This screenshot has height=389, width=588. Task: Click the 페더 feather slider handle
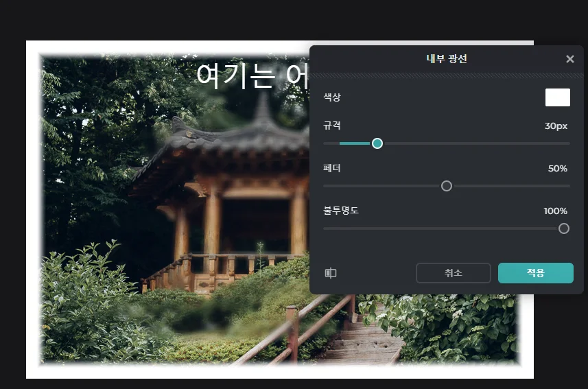(446, 186)
